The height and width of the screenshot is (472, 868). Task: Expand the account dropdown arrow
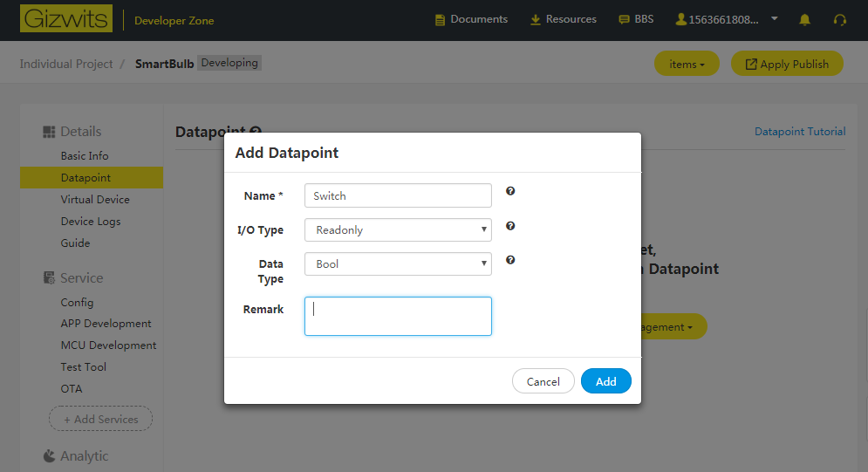click(x=775, y=19)
